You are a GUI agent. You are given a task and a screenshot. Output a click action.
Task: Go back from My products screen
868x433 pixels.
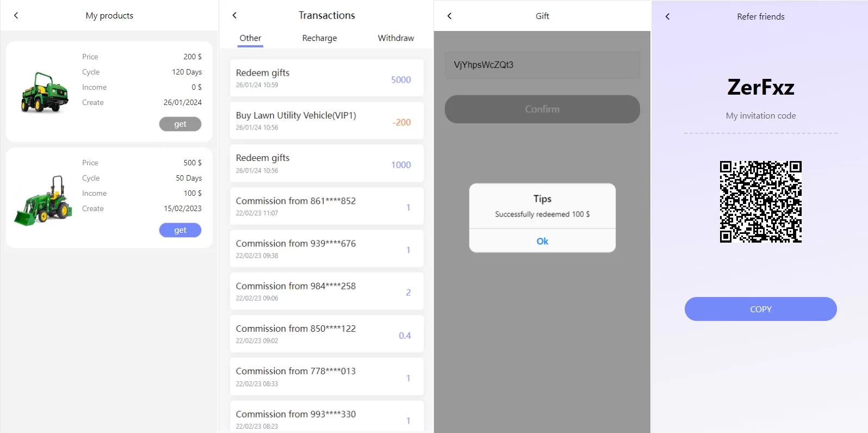16,15
